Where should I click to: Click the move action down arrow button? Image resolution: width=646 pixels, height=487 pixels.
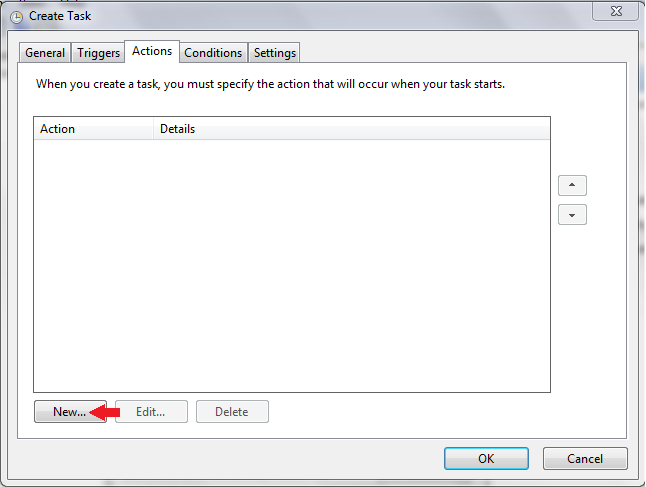coord(572,215)
